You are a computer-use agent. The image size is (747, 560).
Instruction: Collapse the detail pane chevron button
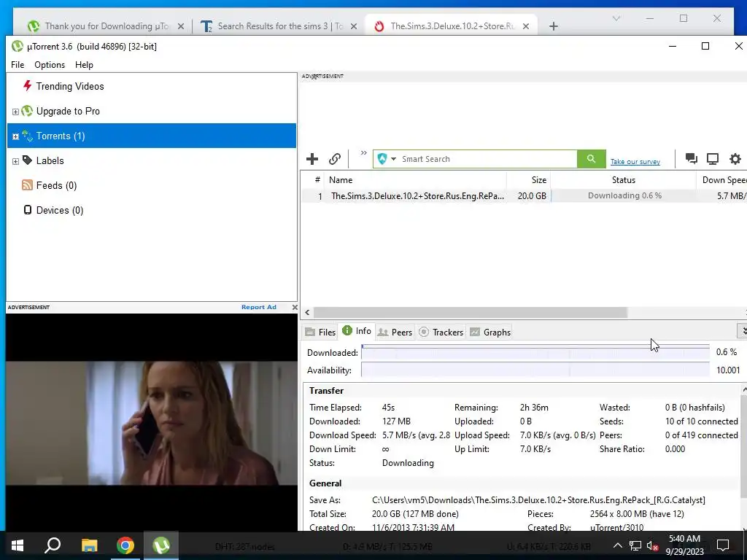(742, 330)
